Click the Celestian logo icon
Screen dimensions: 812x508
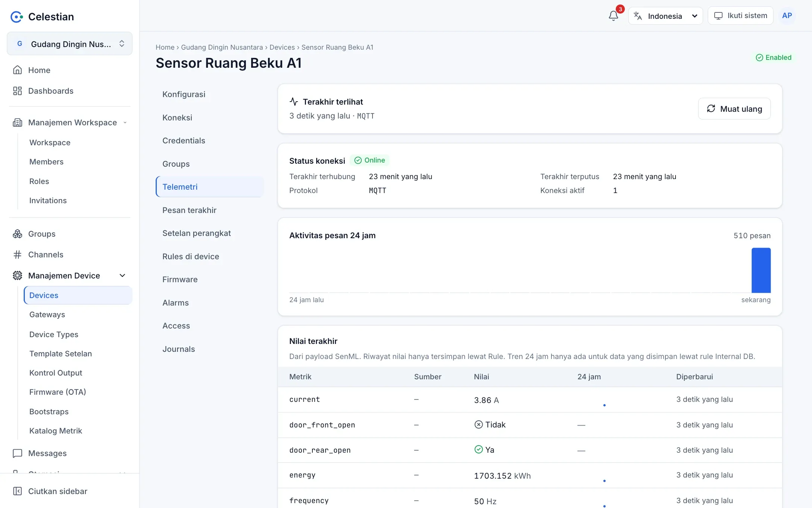click(17, 17)
